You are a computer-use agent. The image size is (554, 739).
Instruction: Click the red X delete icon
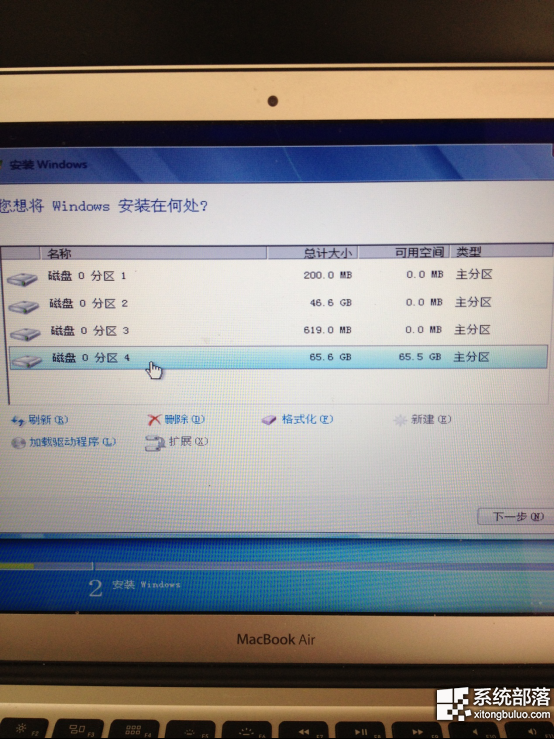(x=154, y=420)
